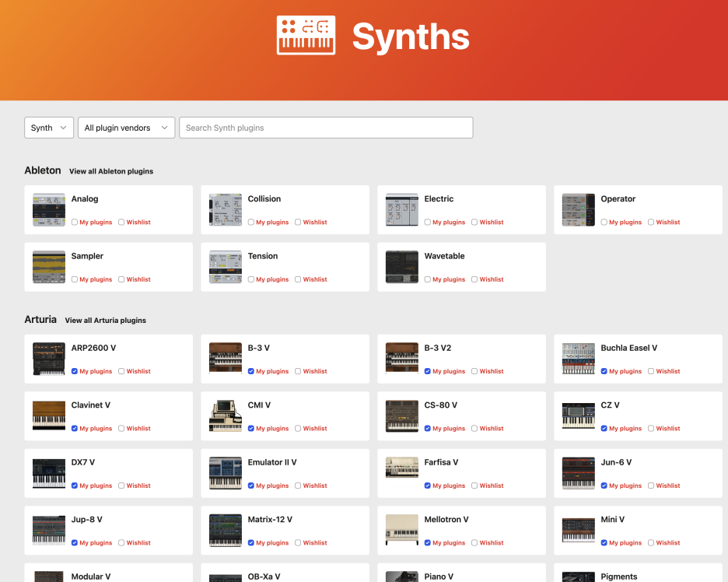Tick Wishlist checkbox for Electric
728x582 pixels.
coord(474,222)
